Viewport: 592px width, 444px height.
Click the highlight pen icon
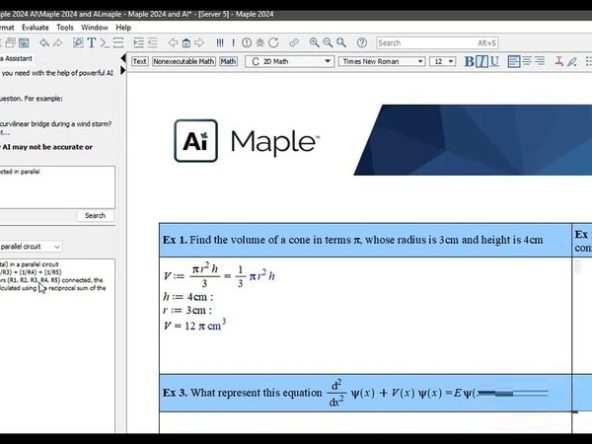pyautogui.click(x=572, y=61)
